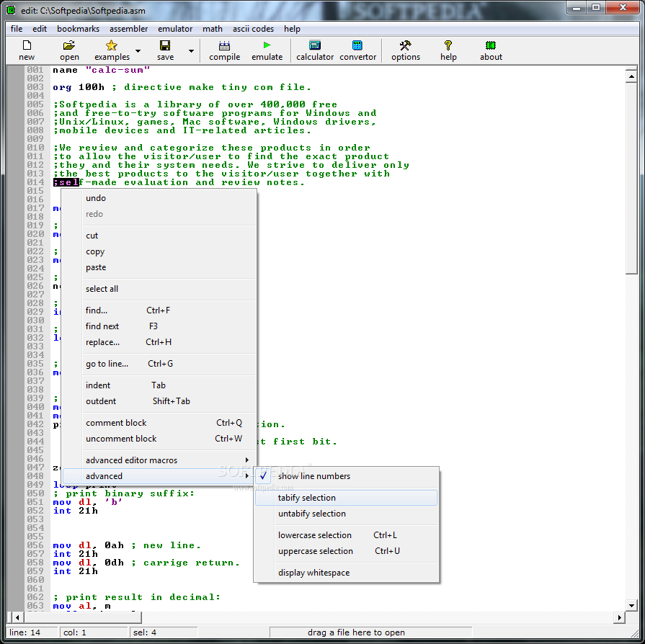Click the about chip icon
The width and height of the screenshot is (645, 644).
coord(491,45)
